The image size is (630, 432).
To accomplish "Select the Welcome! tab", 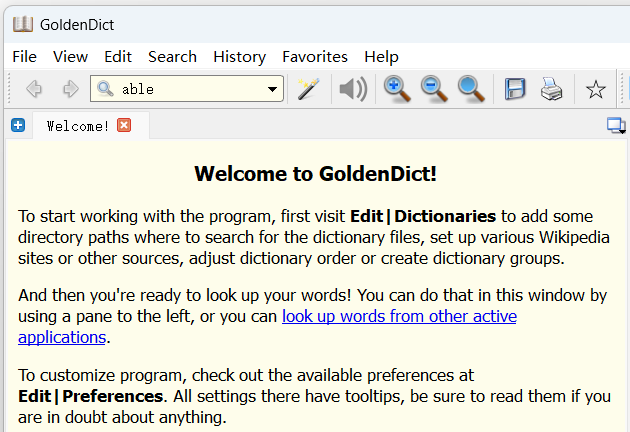I will 78,125.
